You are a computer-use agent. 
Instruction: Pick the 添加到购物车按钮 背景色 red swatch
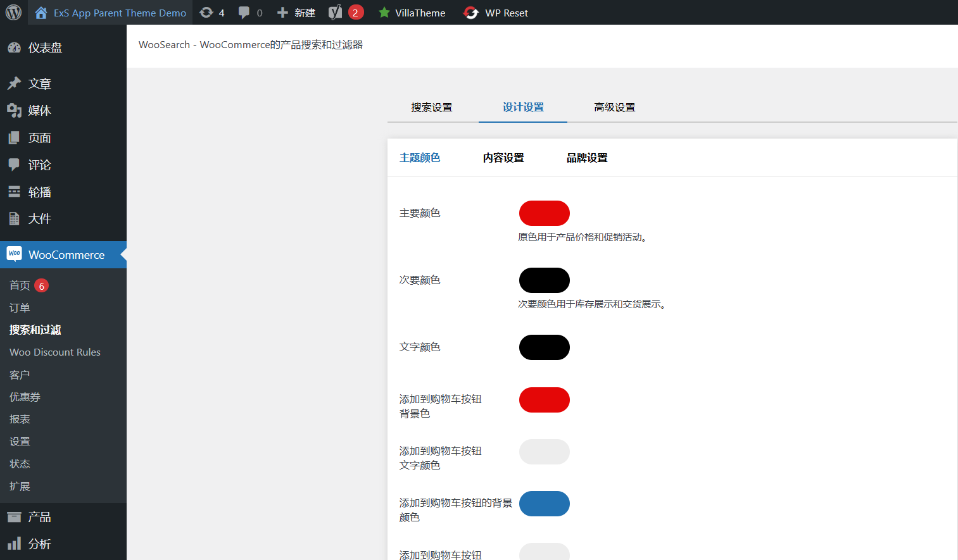(x=545, y=400)
